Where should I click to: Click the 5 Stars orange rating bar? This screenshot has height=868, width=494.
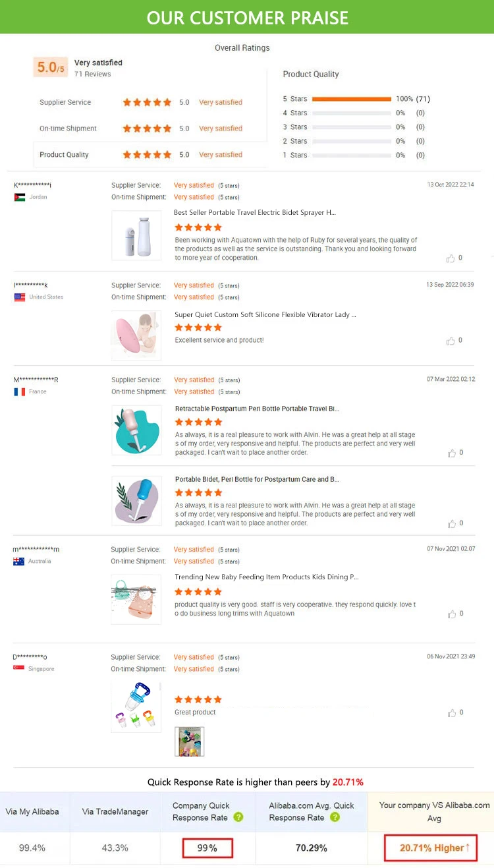(351, 99)
